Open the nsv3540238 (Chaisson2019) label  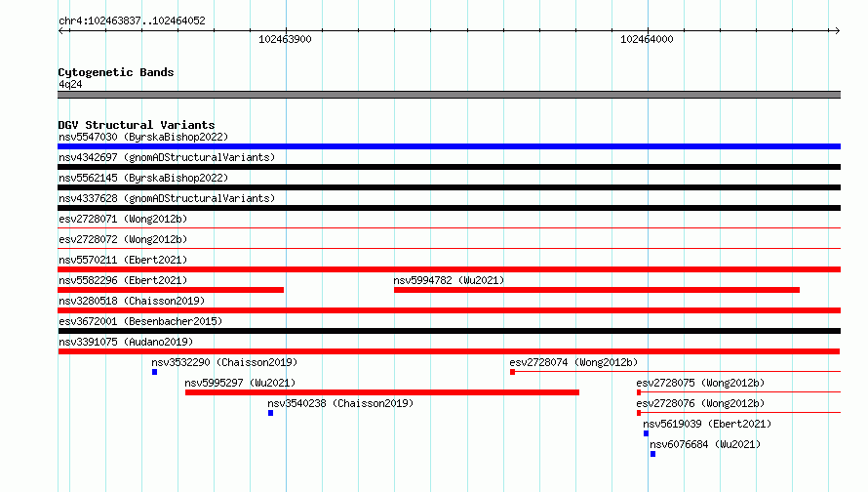340,403
